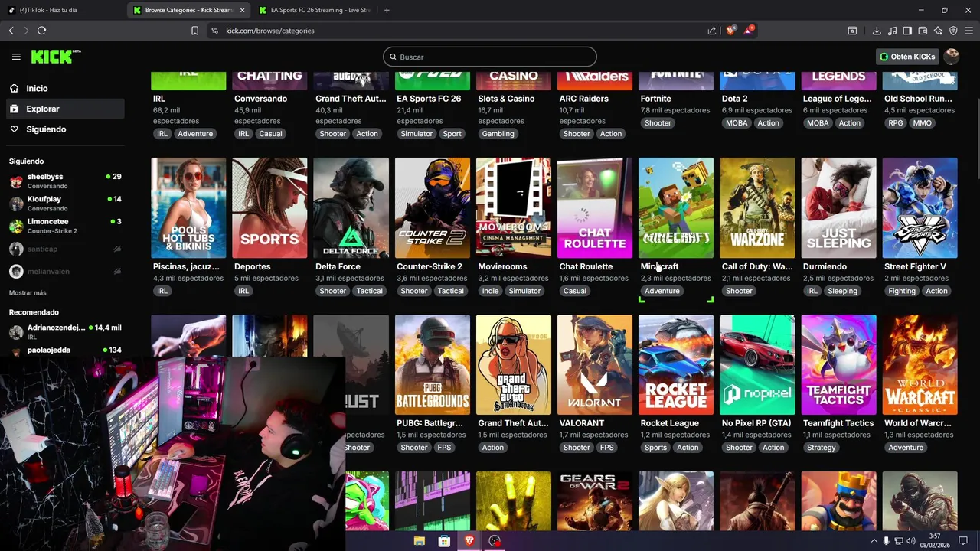Open Microsoft Store from the taskbar
Viewport: 980px width, 551px height.
444,541
